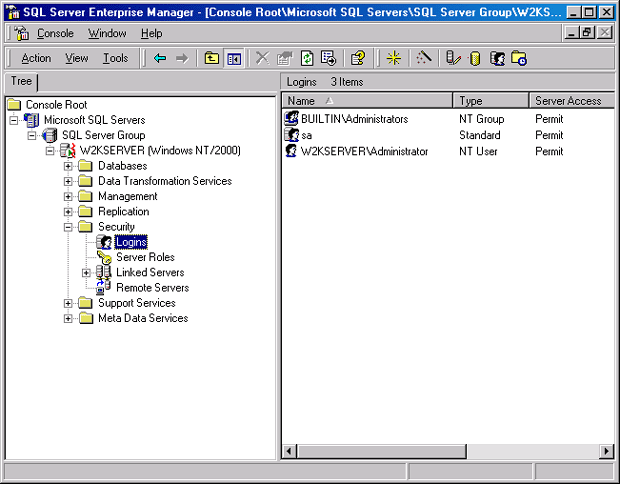Open the View menu
The height and width of the screenshot is (484, 620).
[77, 58]
